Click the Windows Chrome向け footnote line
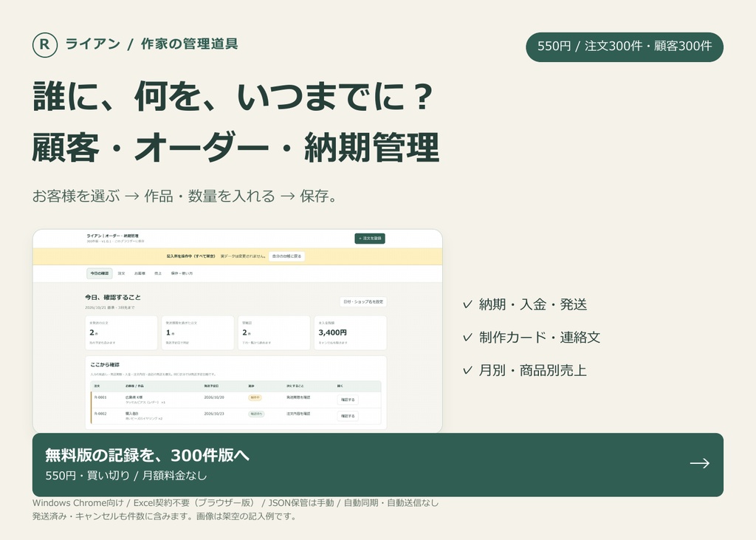This screenshot has width=756, height=540. pos(236,503)
